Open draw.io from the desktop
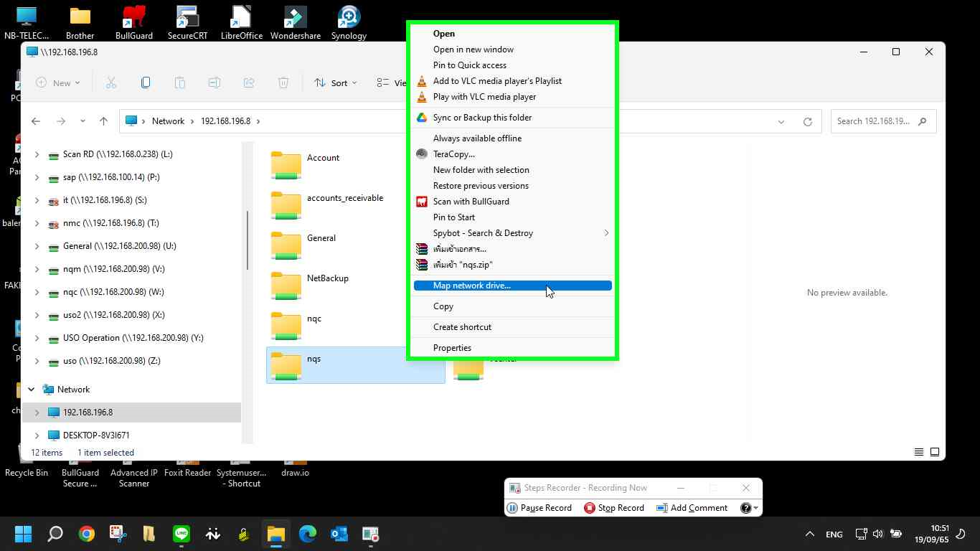Screen dimensions: 980x551 (295, 462)
